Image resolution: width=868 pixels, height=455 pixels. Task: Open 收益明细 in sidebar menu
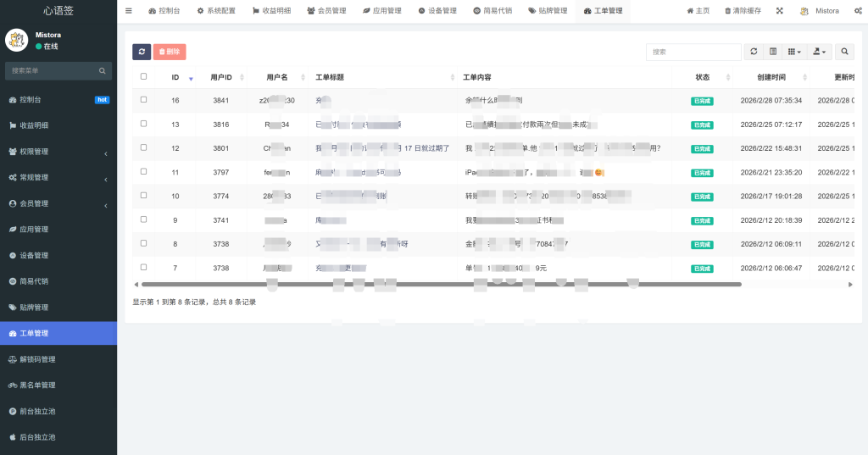tap(58, 125)
